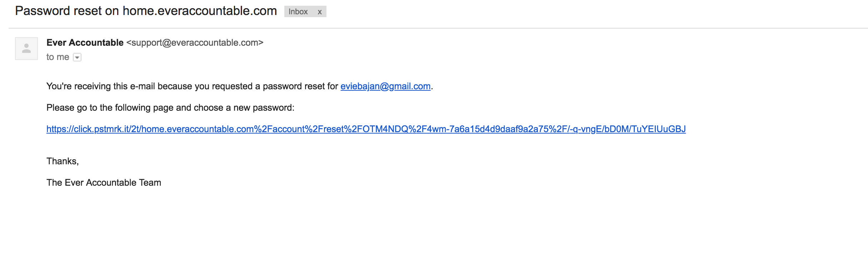Viewport: 868px width, 255px height.
Task: Click the "You're receiving this e-mail" sentence
Action: [240, 86]
